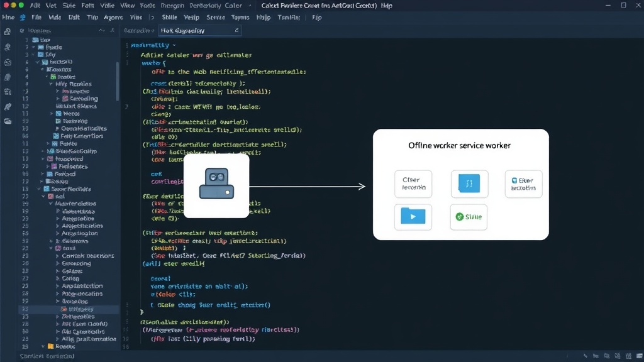This screenshot has width=644, height=362.
Task: Click the icon left of the sidebar panel title
Action: click(22, 31)
